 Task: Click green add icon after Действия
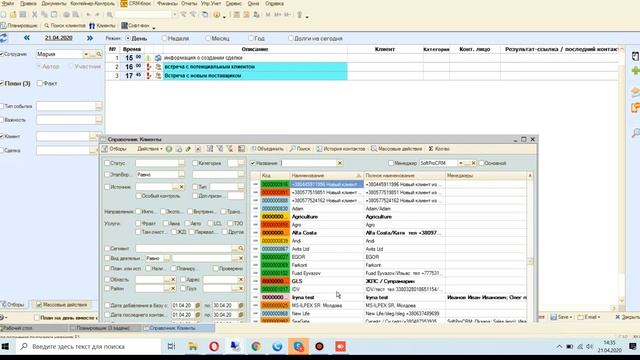pyautogui.click(x=169, y=149)
